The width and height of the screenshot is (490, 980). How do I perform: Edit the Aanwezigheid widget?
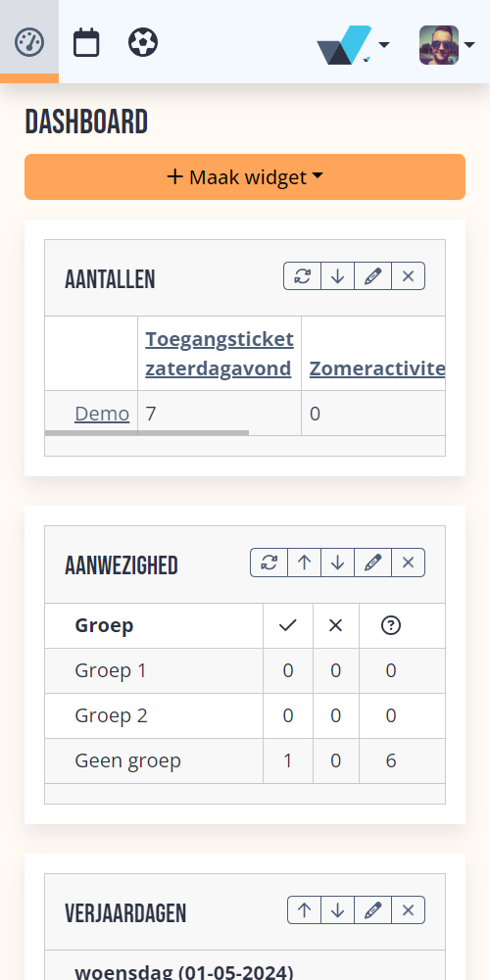(x=372, y=563)
